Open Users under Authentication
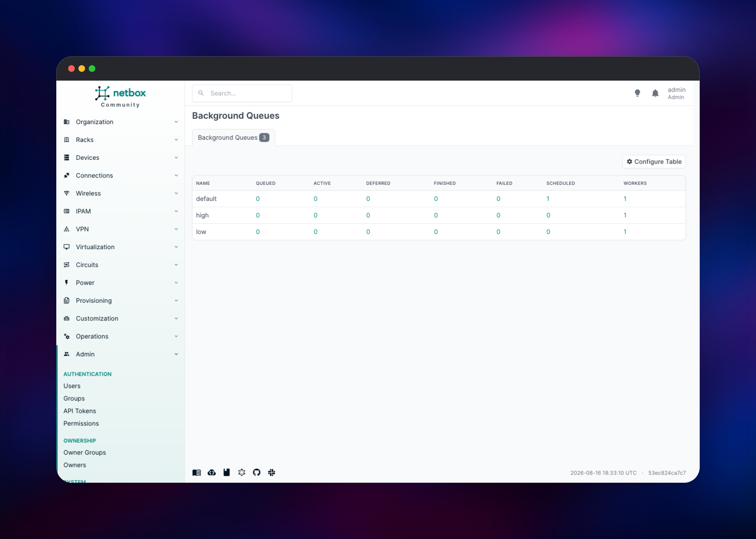Image resolution: width=756 pixels, height=539 pixels. (72, 386)
